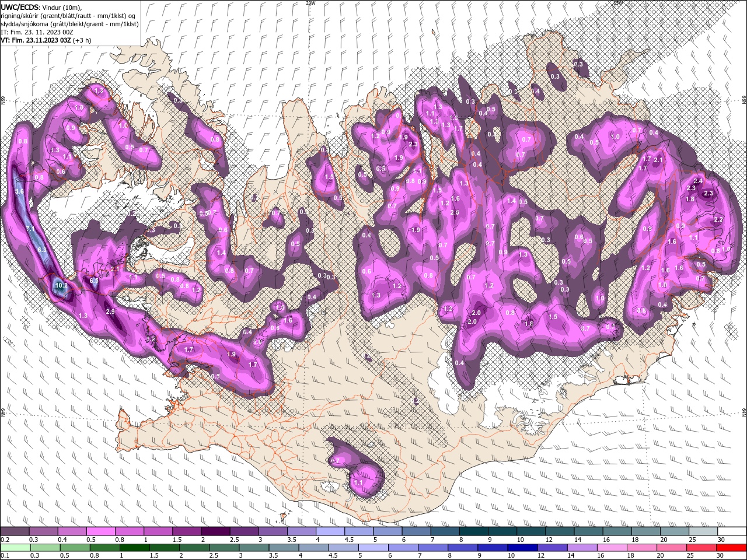Pick the blue rain legend swatch labeled 8
The width and height of the screenshot is (747, 560).
pos(462,548)
